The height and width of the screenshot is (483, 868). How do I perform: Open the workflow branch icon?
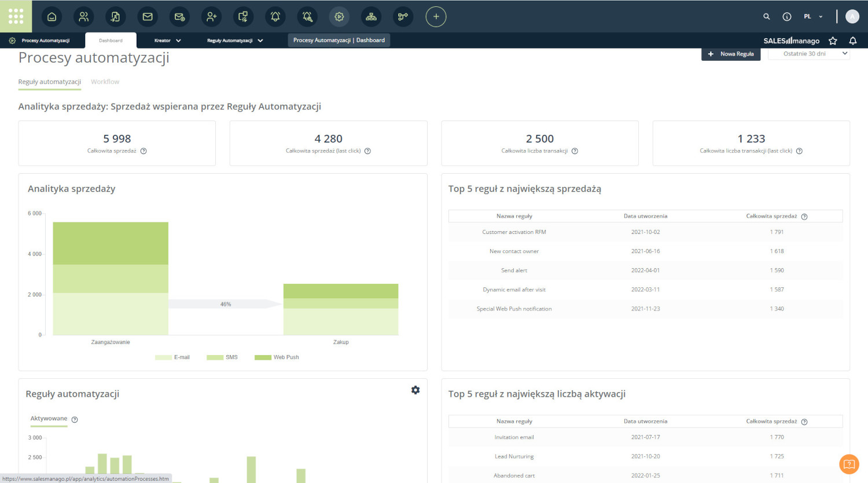403,17
